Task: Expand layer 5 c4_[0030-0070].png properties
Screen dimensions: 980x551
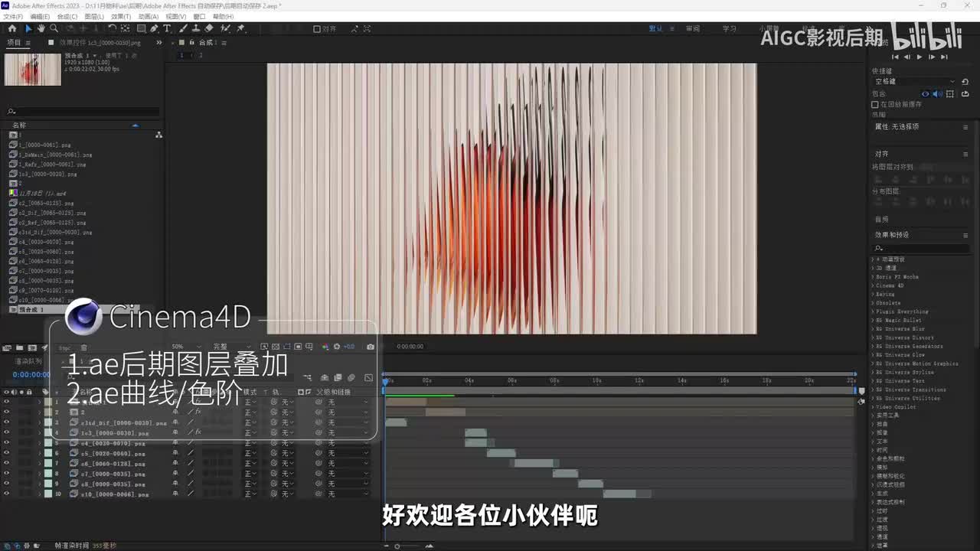Action: [x=40, y=443]
